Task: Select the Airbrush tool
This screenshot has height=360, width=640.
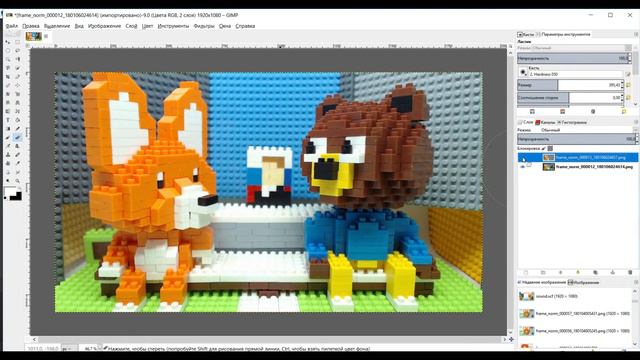Action: [8, 146]
